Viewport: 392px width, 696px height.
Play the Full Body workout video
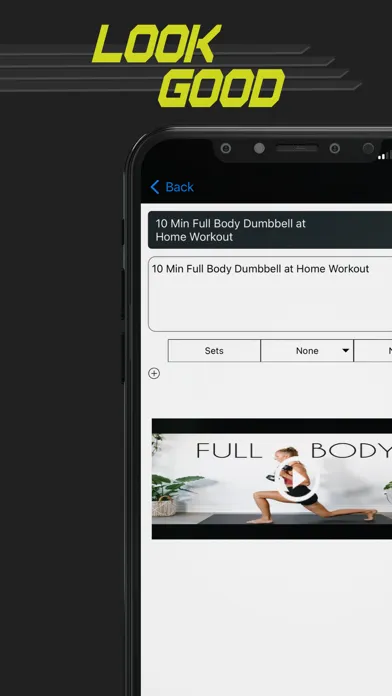pos(297,479)
